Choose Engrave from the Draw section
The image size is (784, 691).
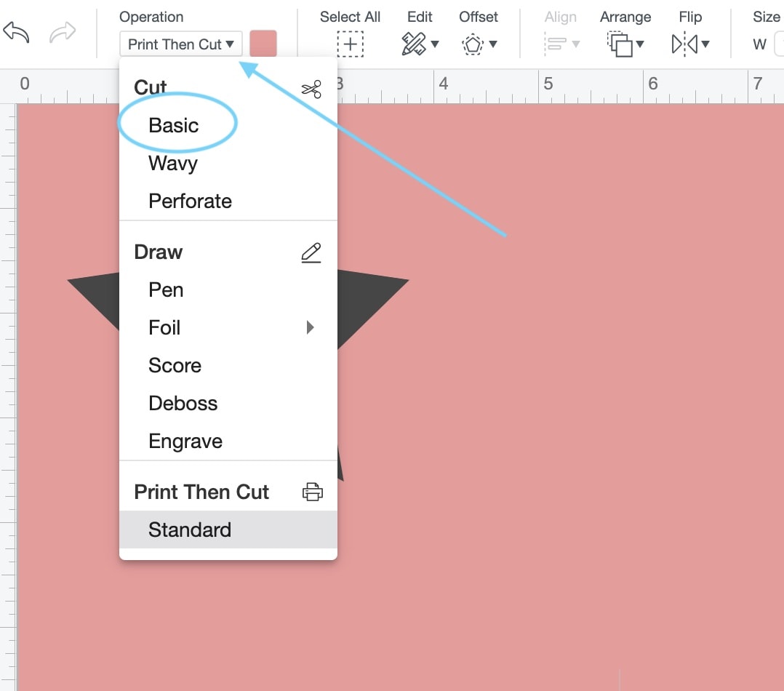[x=185, y=441]
